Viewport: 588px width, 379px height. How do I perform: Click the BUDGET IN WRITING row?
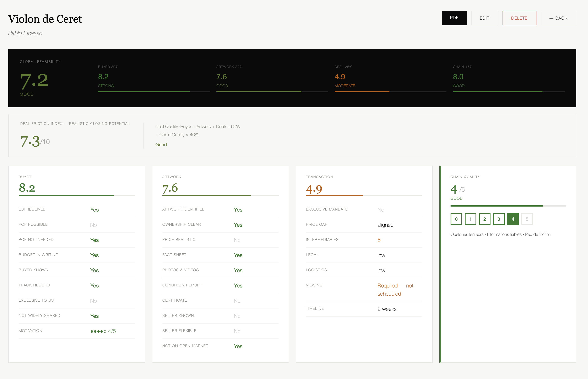tap(77, 255)
